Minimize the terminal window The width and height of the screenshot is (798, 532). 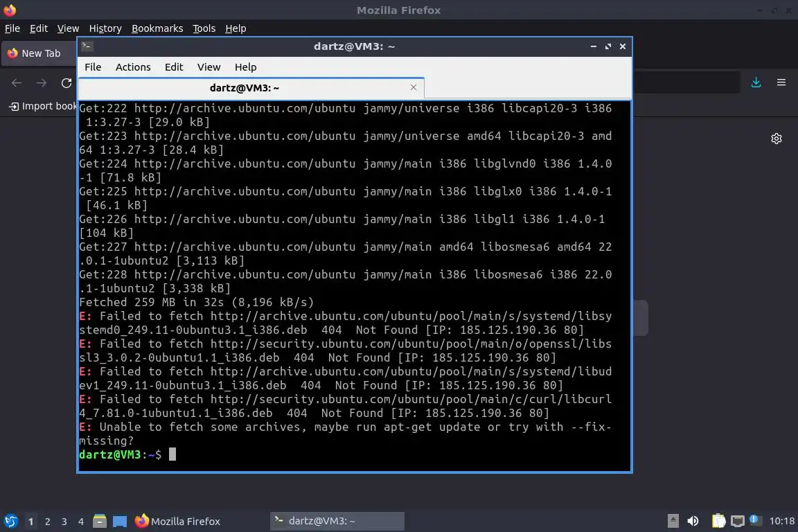pyautogui.click(x=594, y=46)
